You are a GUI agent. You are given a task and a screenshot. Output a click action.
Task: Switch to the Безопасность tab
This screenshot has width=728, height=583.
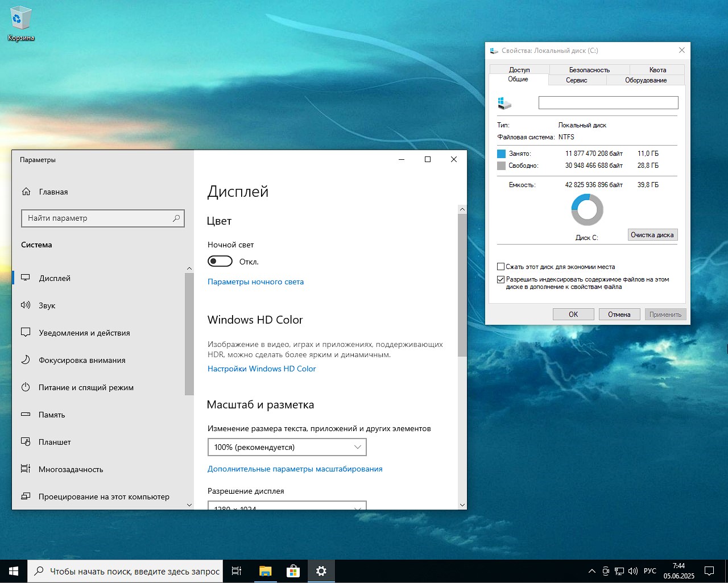[x=589, y=69]
